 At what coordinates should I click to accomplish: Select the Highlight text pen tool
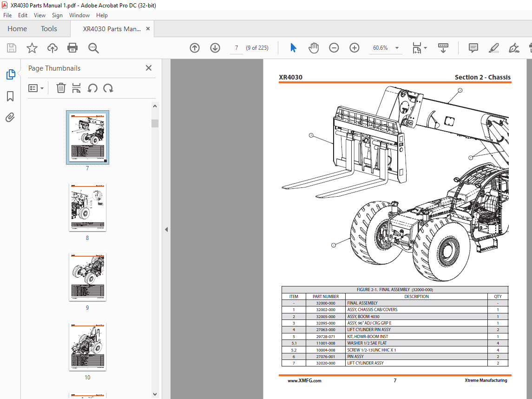pyautogui.click(x=493, y=48)
